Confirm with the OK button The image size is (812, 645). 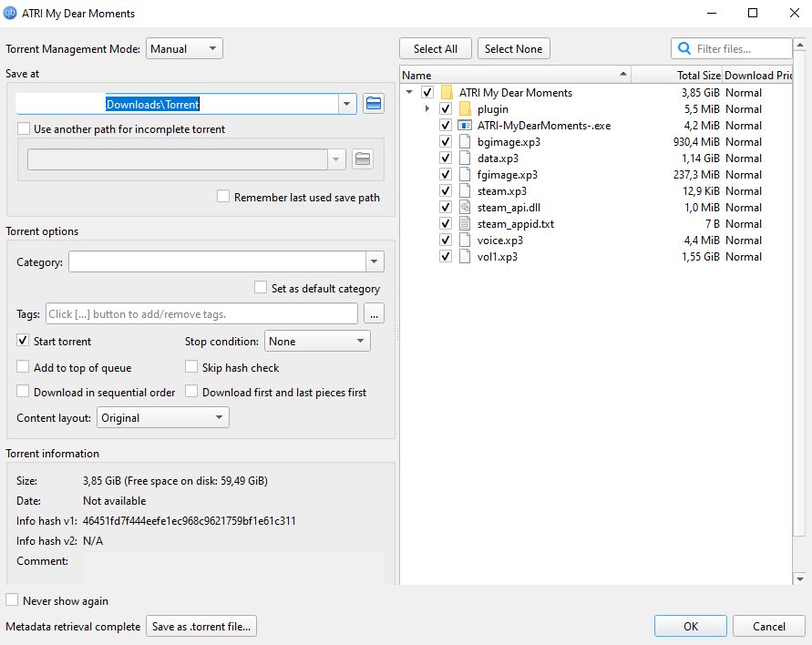pyautogui.click(x=691, y=627)
